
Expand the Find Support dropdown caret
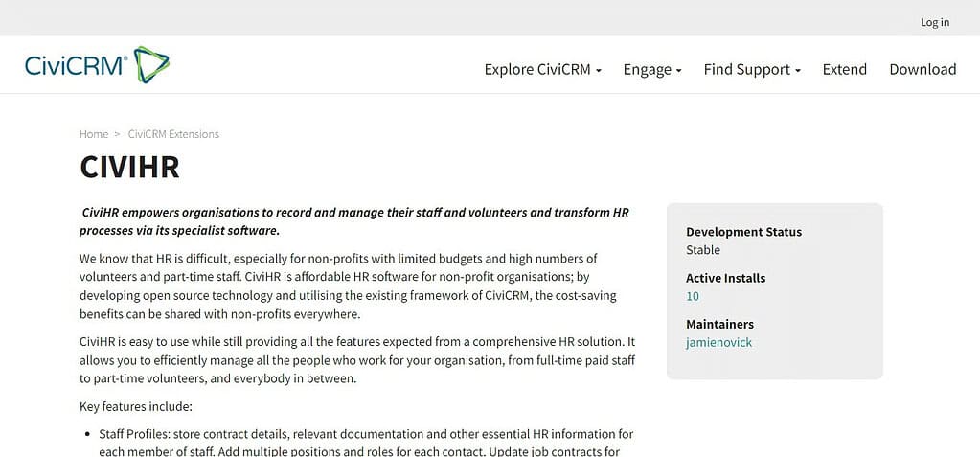797,71
